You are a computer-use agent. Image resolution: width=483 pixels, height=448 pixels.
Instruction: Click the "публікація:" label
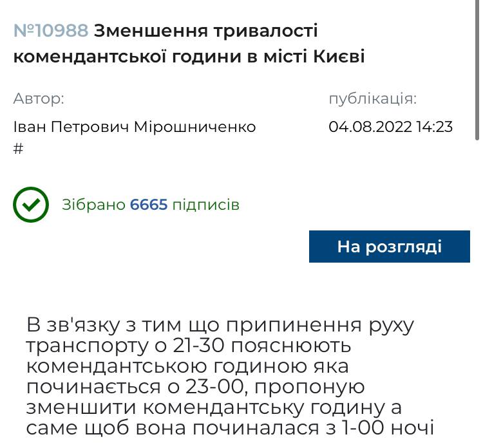pyautogui.click(x=372, y=98)
